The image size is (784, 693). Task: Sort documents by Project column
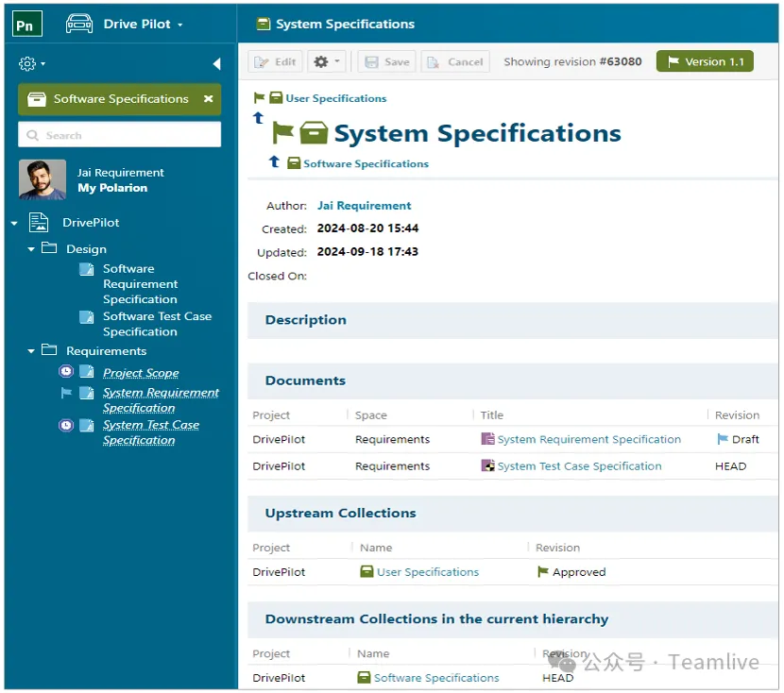click(x=271, y=415)
